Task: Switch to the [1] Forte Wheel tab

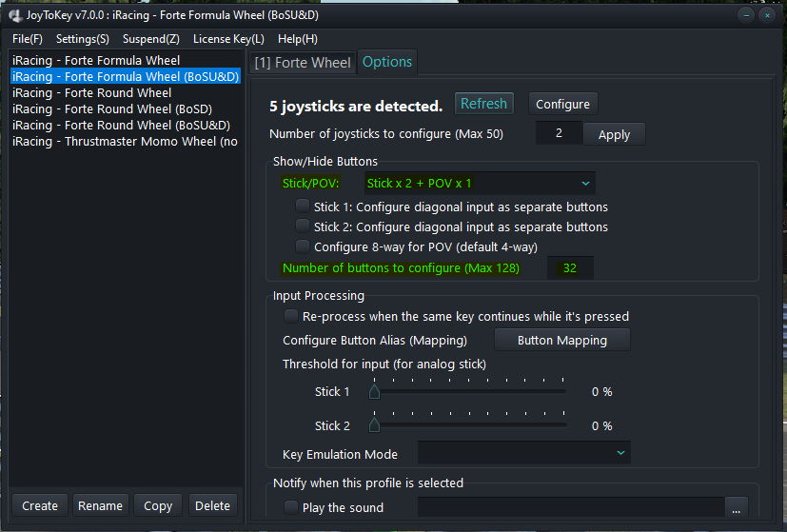Action: pyautogui.click(x=303, y=63)
